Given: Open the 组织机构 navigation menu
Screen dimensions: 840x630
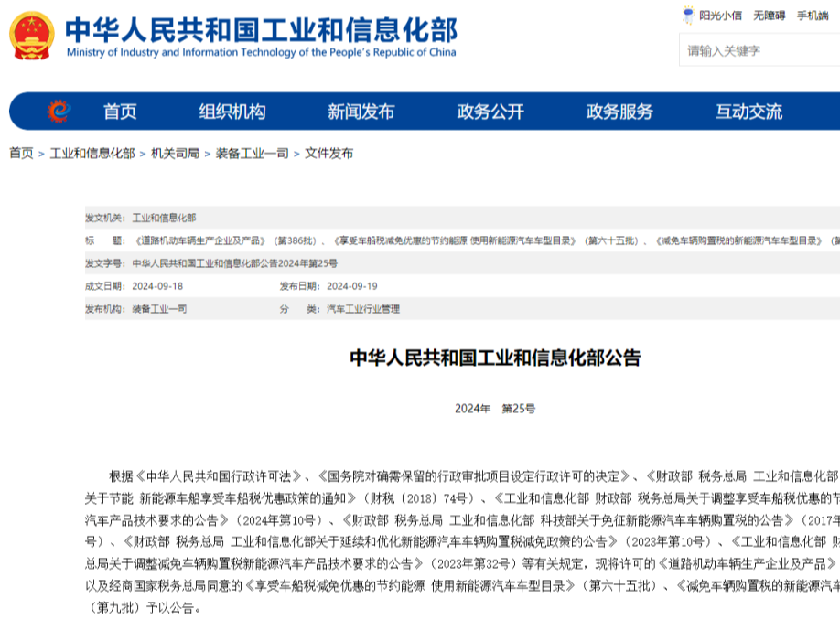Looking at the screenshot, I should coord(232,112).
